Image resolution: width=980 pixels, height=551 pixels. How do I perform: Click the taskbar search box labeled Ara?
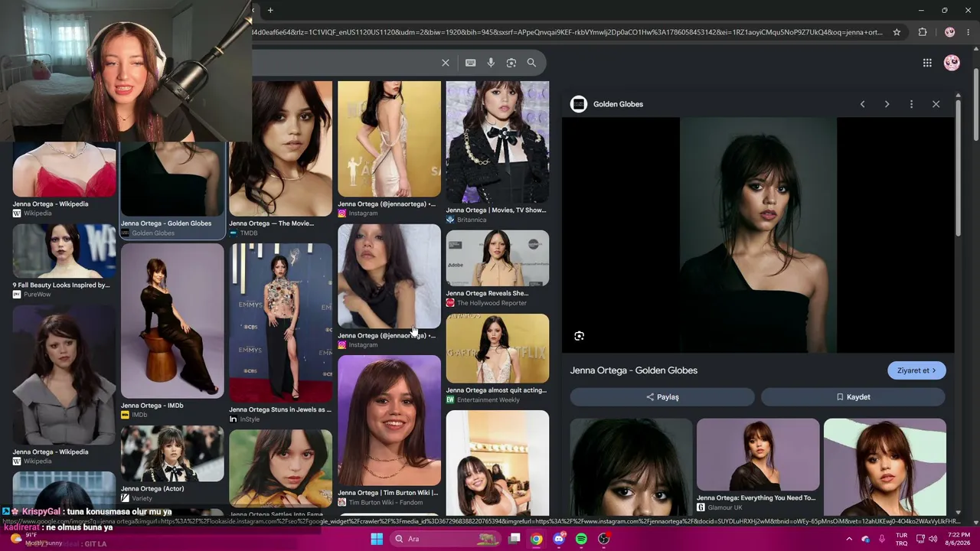(446, 539)
